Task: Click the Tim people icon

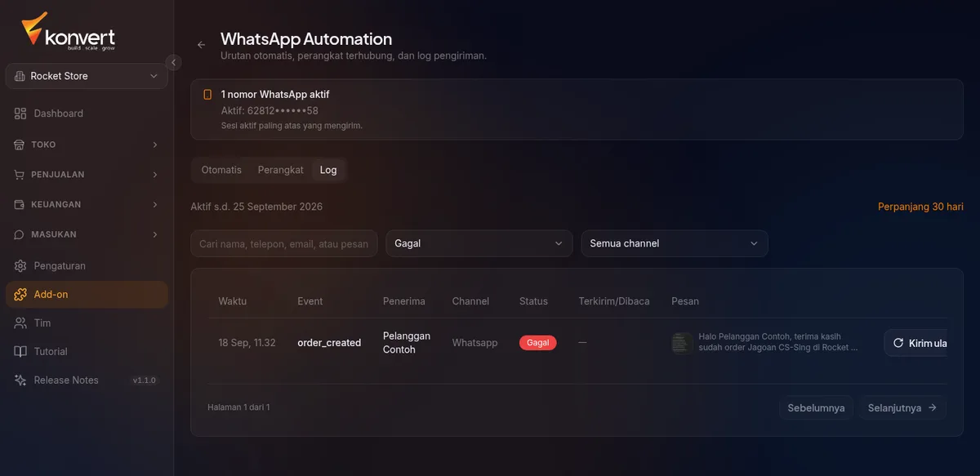Action: (20, 323)
